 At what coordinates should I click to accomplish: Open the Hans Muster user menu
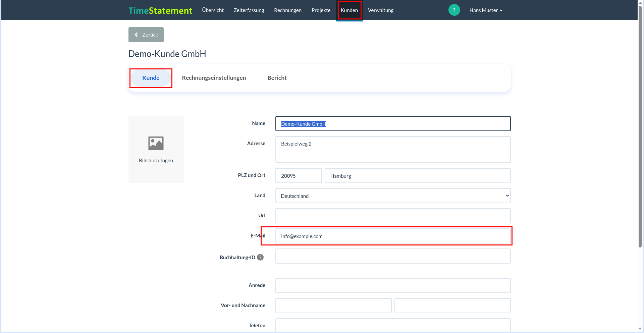click(x=486, y=10)
